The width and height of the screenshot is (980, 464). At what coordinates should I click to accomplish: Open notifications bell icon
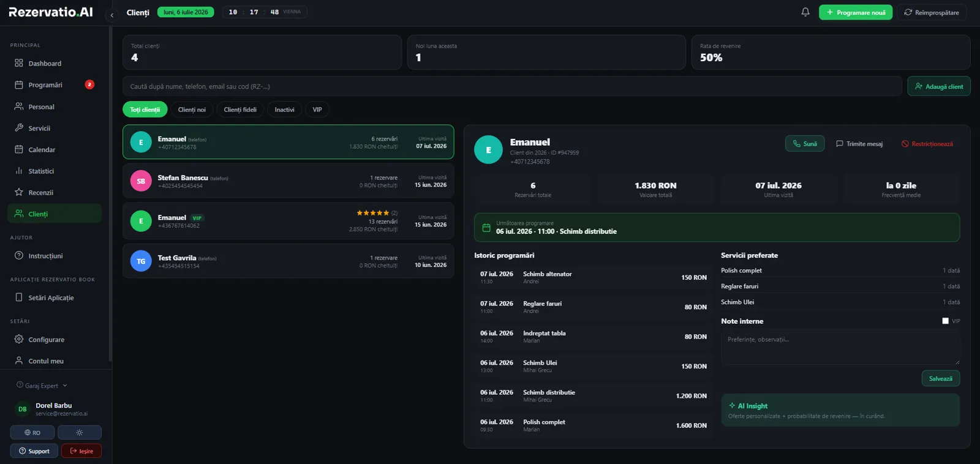[x=805, y=12]
